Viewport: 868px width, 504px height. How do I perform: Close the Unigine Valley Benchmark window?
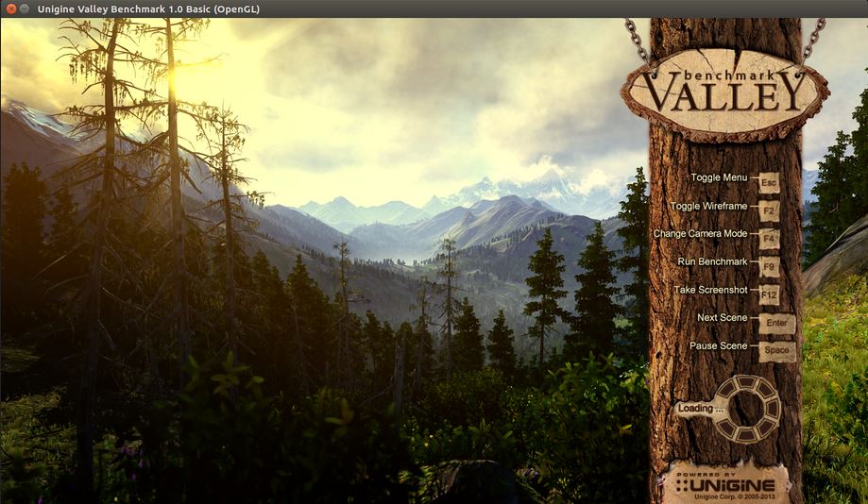click(10, 8)
